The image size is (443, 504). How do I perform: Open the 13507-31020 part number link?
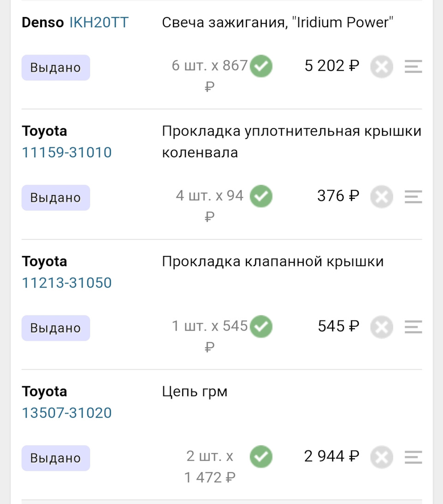pos(66,413)
